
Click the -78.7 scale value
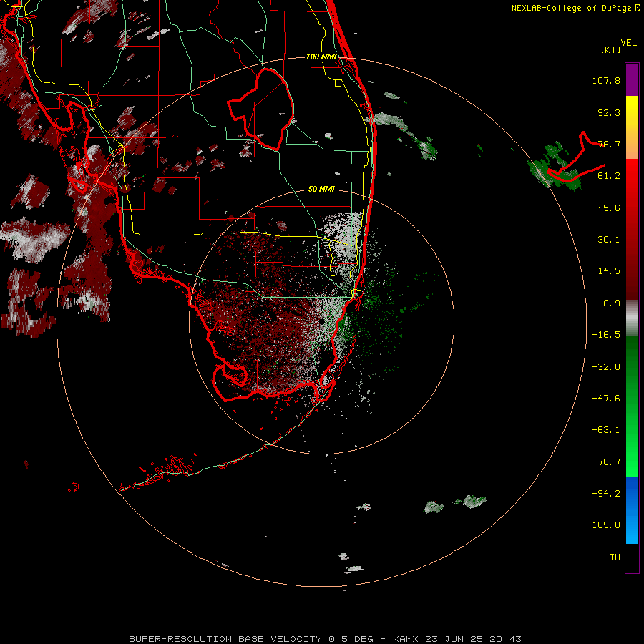coord(606,462)
